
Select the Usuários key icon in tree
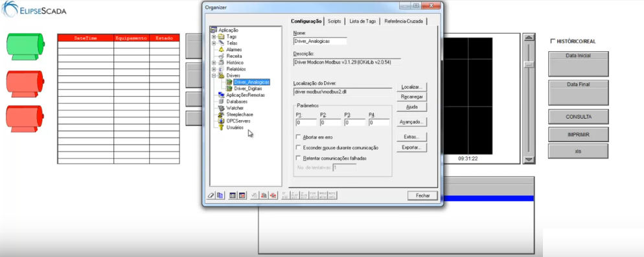coord(222,127)
